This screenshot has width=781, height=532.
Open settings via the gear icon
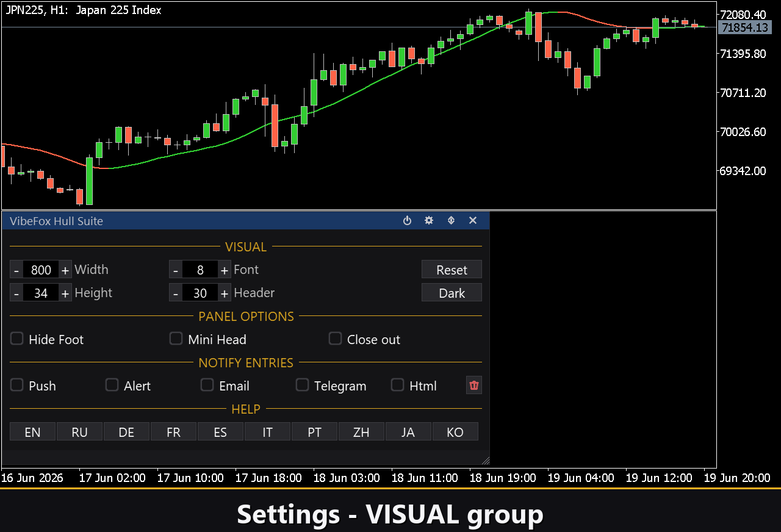point(429,220)
